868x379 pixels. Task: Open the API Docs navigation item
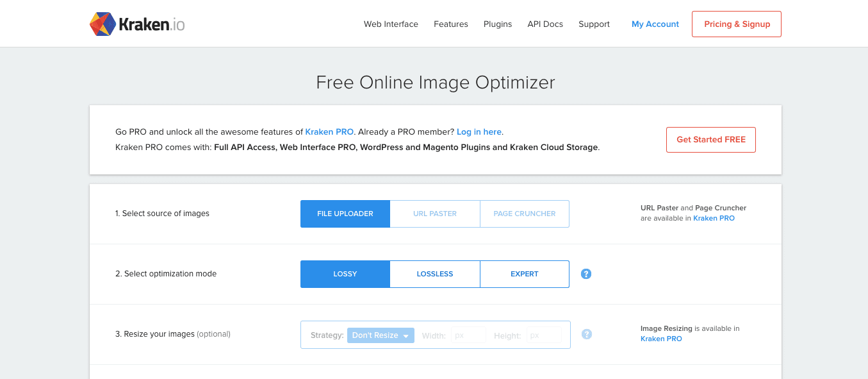coord(545,24)
